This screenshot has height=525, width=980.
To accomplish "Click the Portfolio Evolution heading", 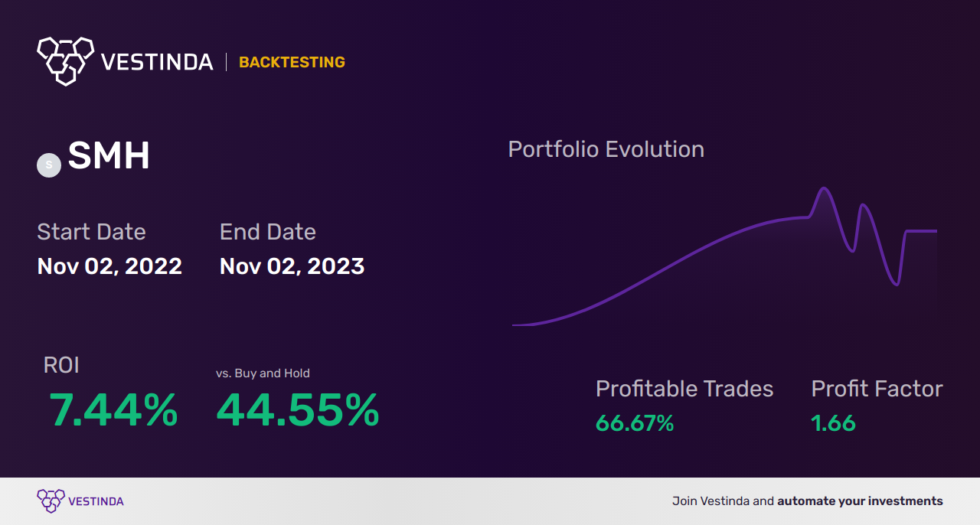I will (x=606, y=149).
